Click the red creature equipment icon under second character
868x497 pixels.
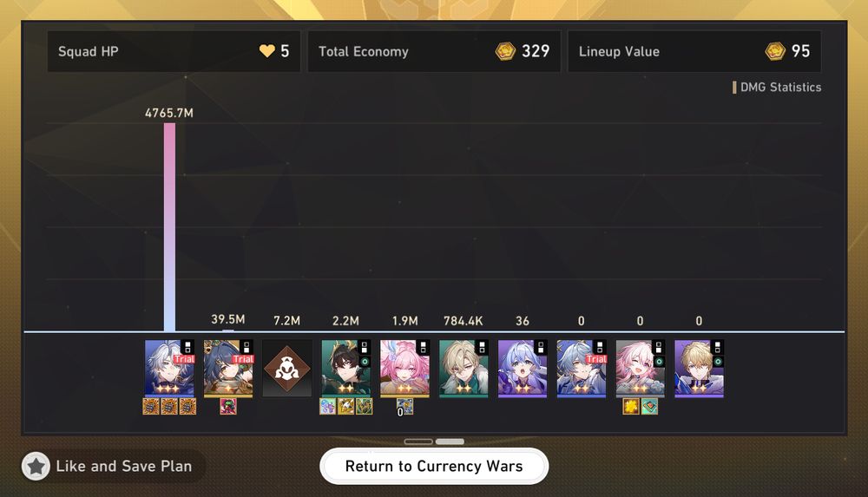pos(228,406)
